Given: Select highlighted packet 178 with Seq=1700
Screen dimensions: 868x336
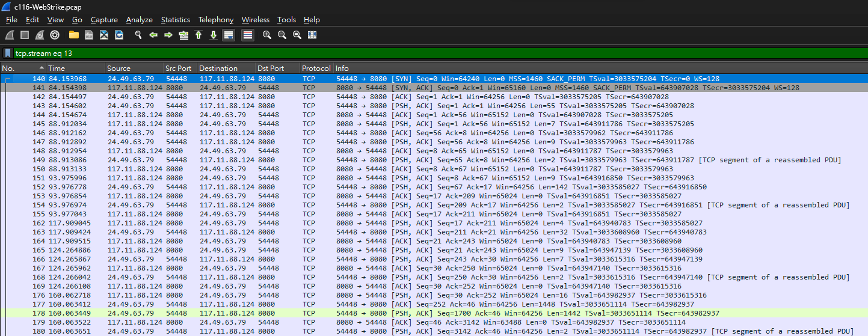Looking at the screenshot, I should [434, 313].
